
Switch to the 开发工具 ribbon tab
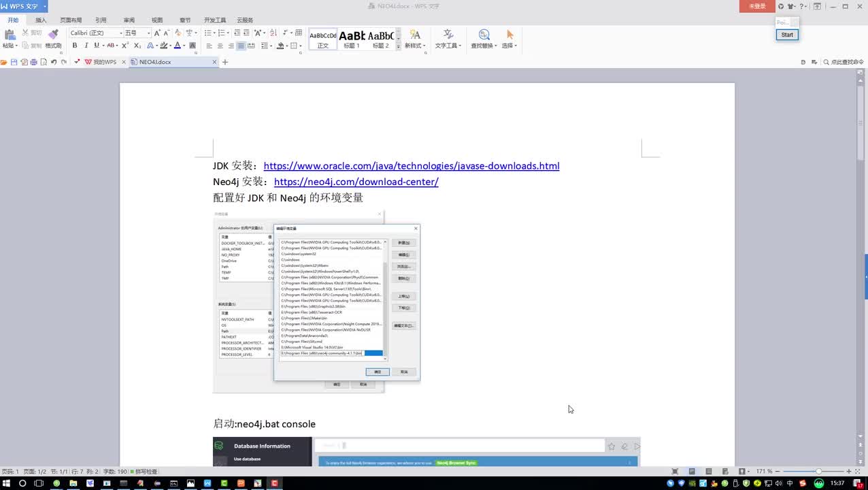[x=215, y=20]
